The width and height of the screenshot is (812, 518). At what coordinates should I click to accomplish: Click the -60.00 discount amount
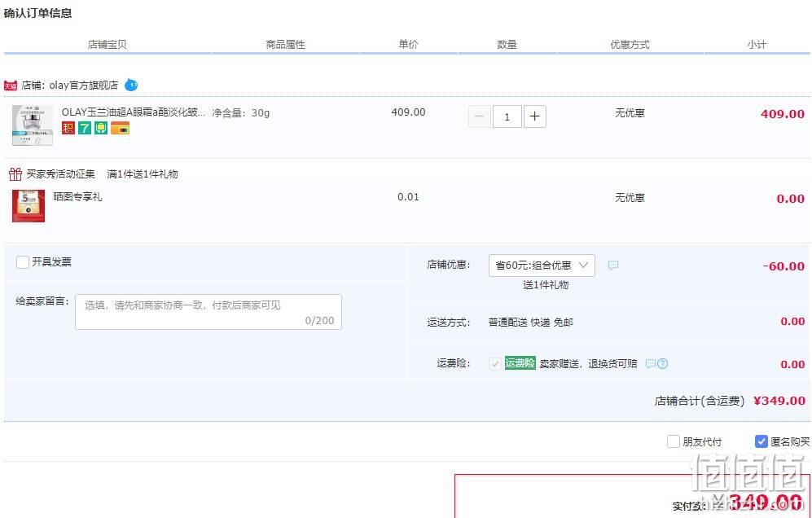(783, 266)
